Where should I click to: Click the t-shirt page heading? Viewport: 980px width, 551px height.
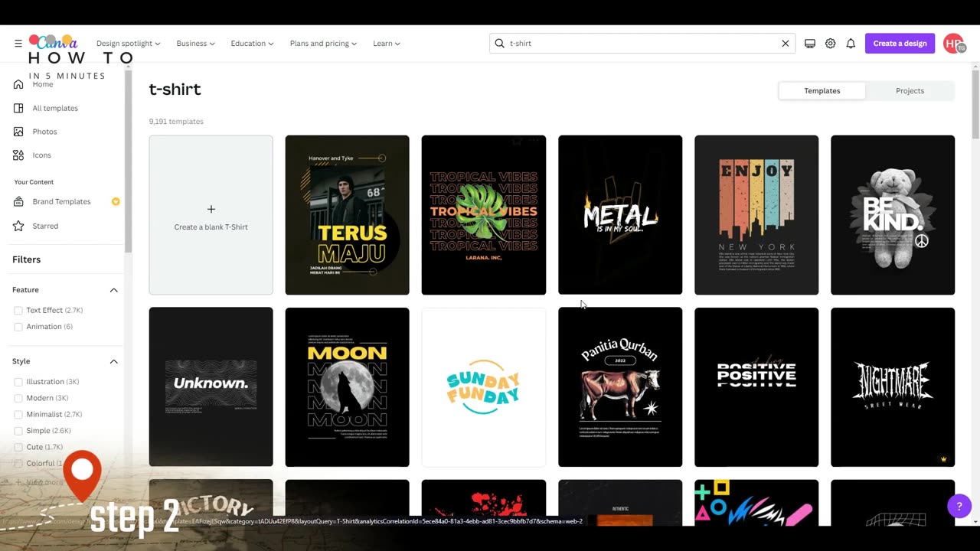pos(175,90)
